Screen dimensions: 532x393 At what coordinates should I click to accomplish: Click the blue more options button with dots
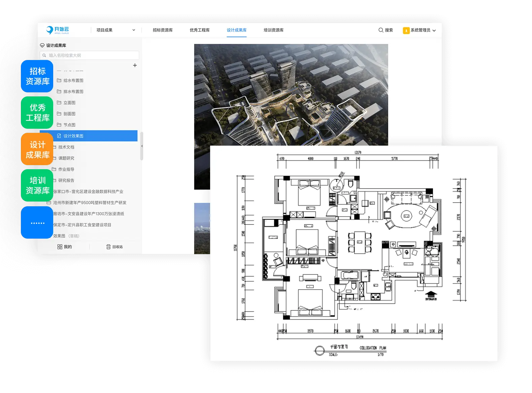tap(37, 223)
